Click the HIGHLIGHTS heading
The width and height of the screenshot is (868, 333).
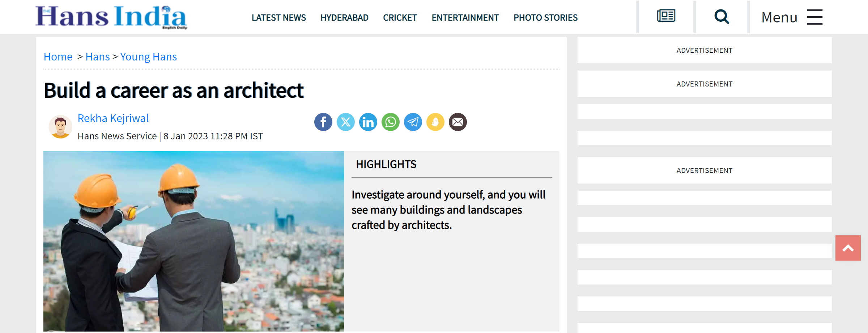(386, 164)
